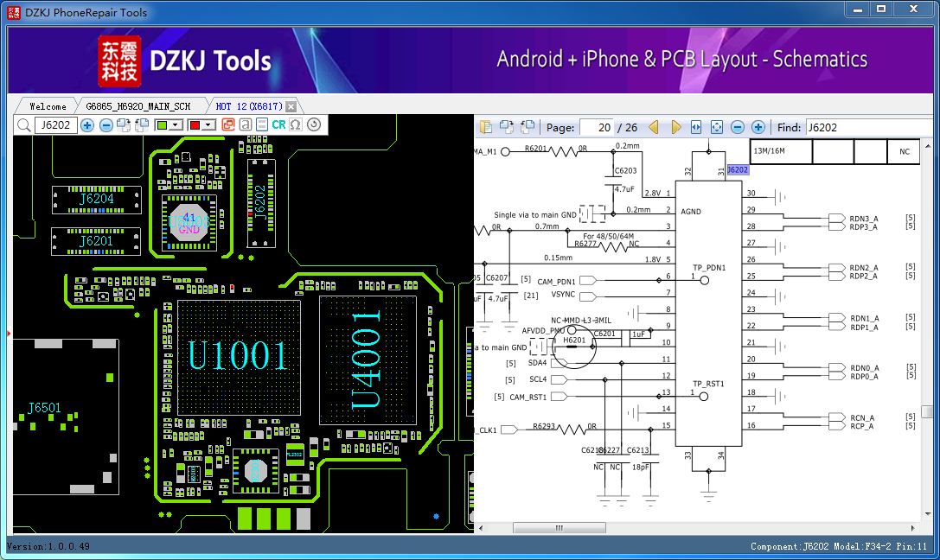
Task: Open the green color dropdown arrow
Action: [x=176, y=125]
